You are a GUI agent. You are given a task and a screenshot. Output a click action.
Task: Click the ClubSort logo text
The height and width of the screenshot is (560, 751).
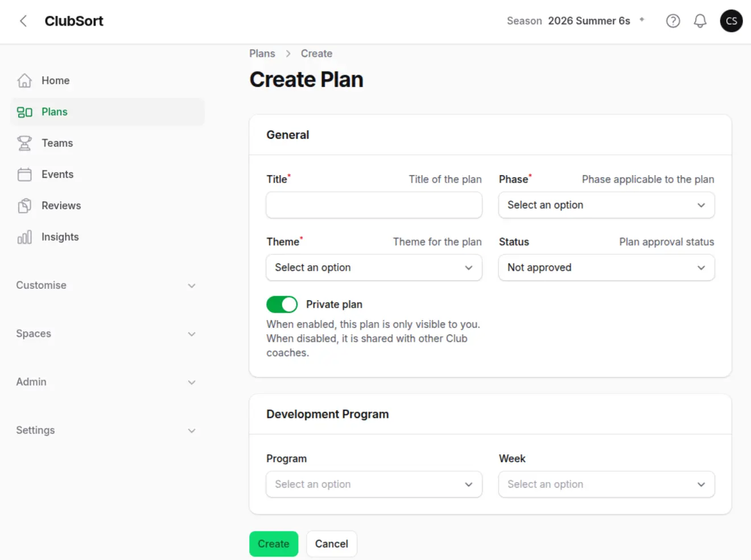pos(74,21)
